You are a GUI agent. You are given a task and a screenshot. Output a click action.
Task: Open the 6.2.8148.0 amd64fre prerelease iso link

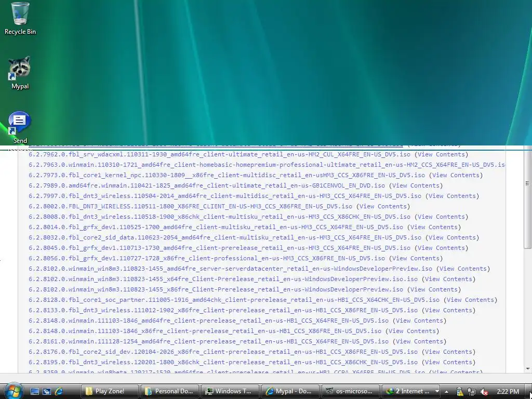pos(209,320)
